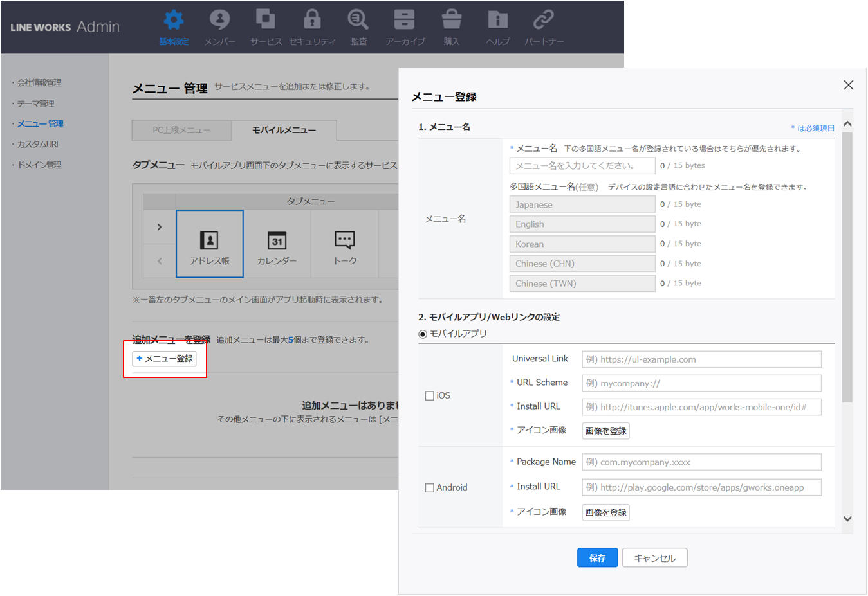Click the アーカイブ icon
This screenshot has height=596, width=868.
pos(404,19)
